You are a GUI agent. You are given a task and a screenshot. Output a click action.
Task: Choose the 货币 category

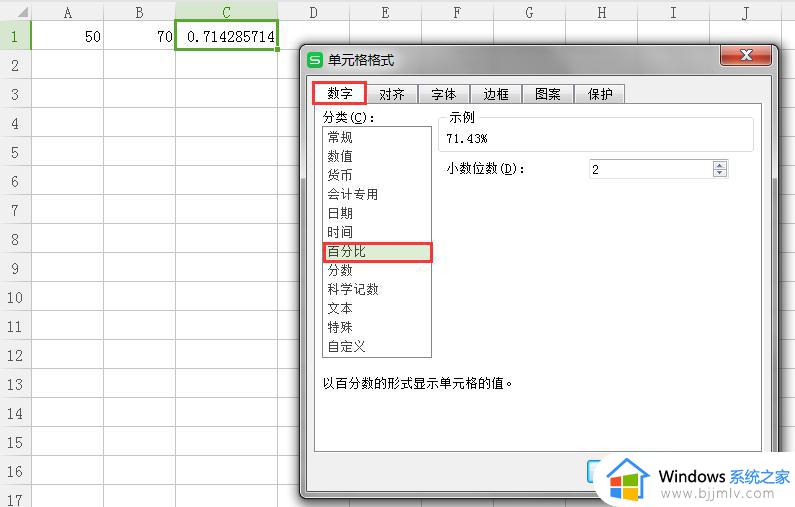click(377, 175)
